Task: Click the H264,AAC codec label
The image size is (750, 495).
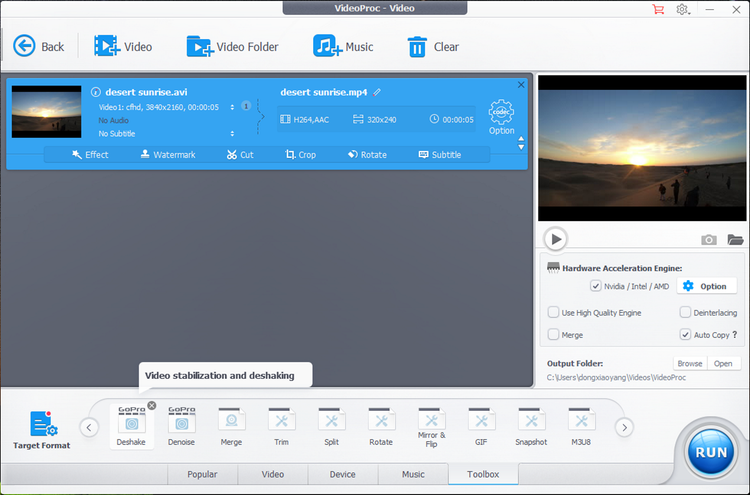Action: [x=305, y=120]
